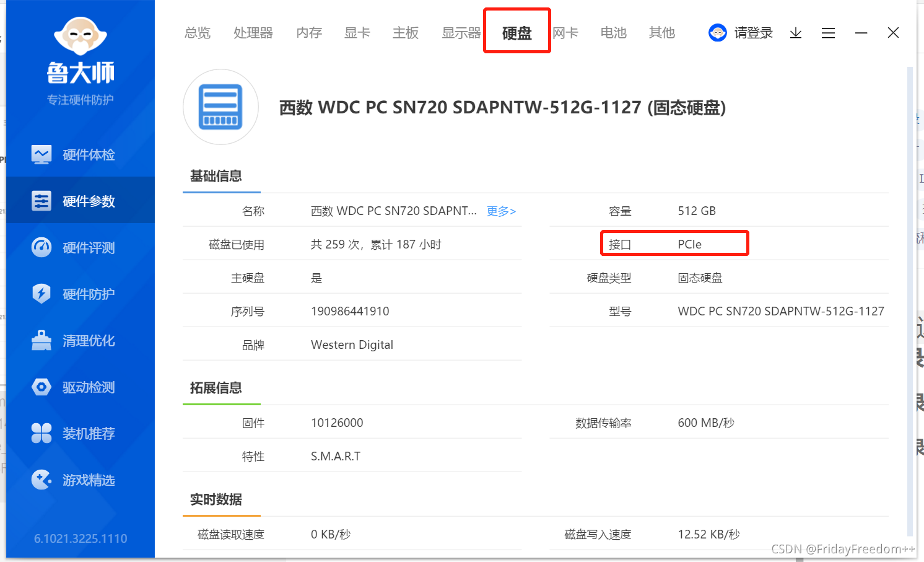This screenshot has height=562, width=924.
Task: Click firmware value 10126000
Action: click(337, 423)
